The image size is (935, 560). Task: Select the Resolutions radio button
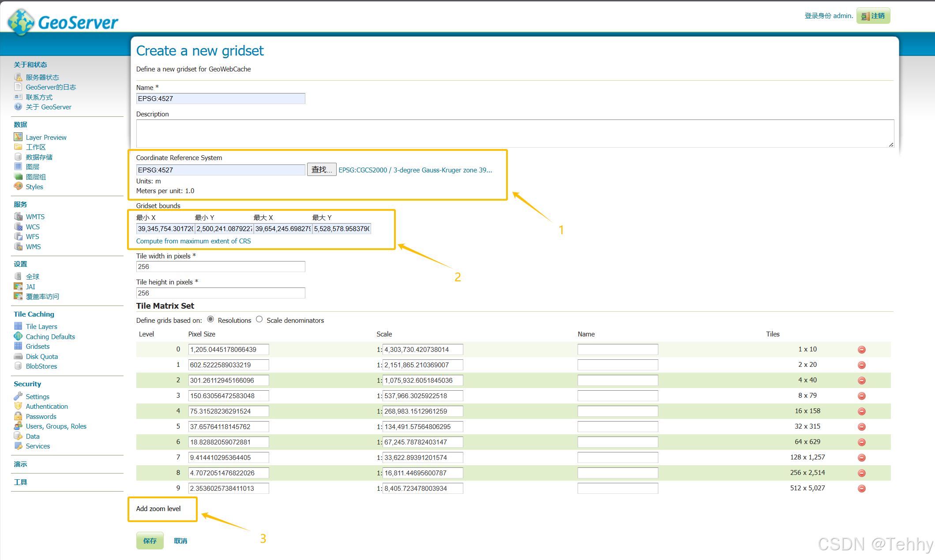(x=210, y=320)
